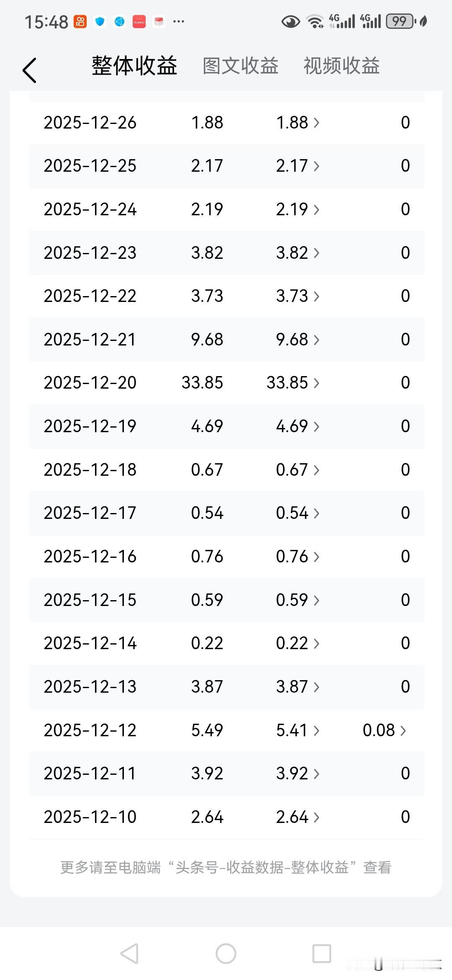Switch to 图文收益 tab
Viewport: 452px width, 980px height.
[x=241, y=66]
